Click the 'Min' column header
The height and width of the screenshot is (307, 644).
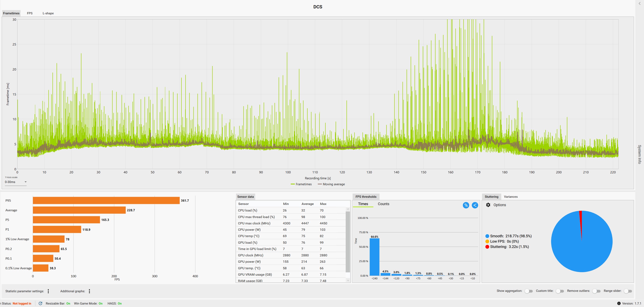[286, 204]
